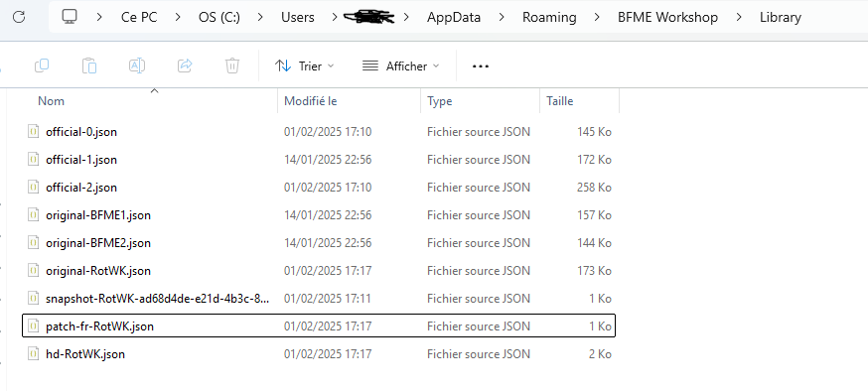Viewport: 868px width, 391px height.
Task: Click the Share icon in the toolbar
Action: (185, 65)
